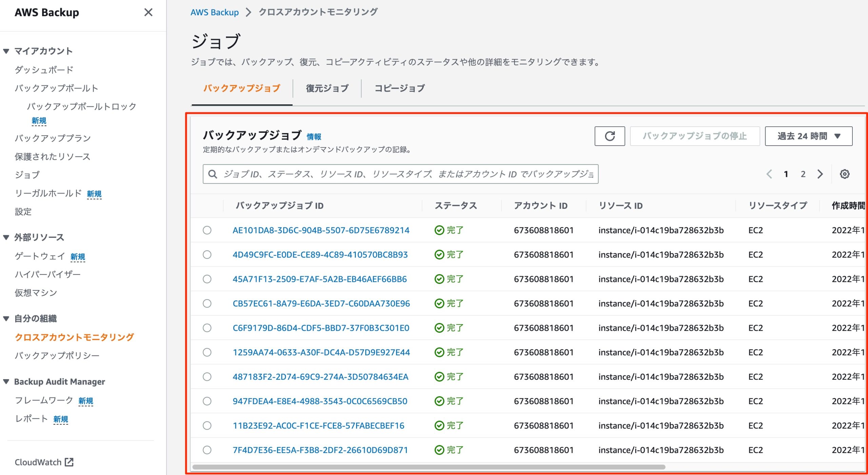This screenshot has width=868, height=475.
Task: Open 仮想マシン in sidebar
Action: click(36, 293)
